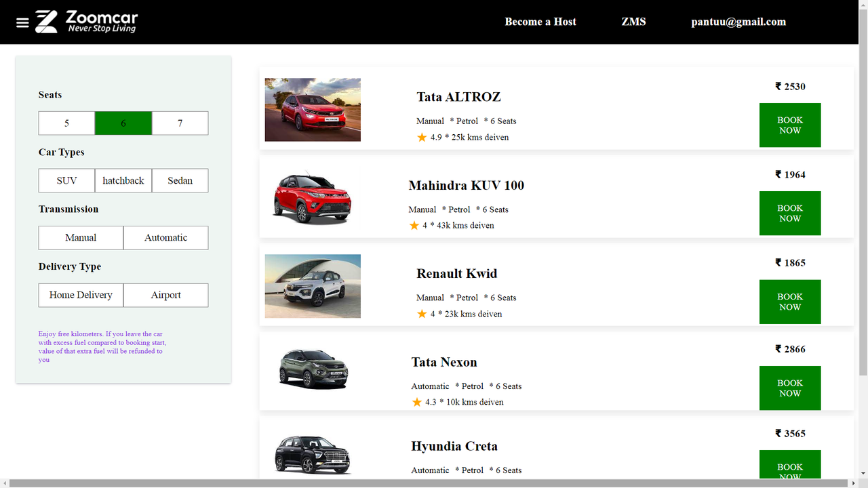This screenshot has height=488, width=868.
Task: Select Airport delivery option
Action: [165, 295]
